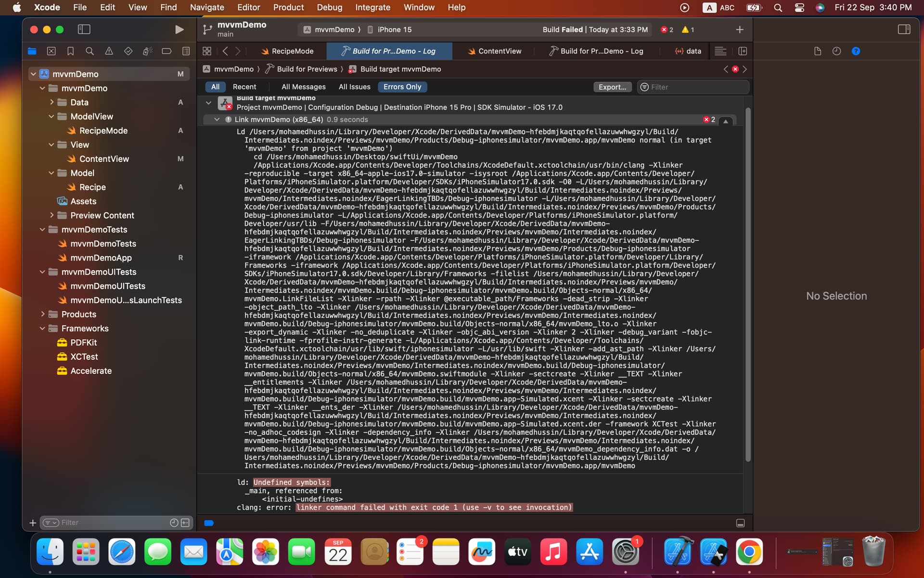Screen dimensions: 924x578
Task: Go back in editor history
Action: 225,51
